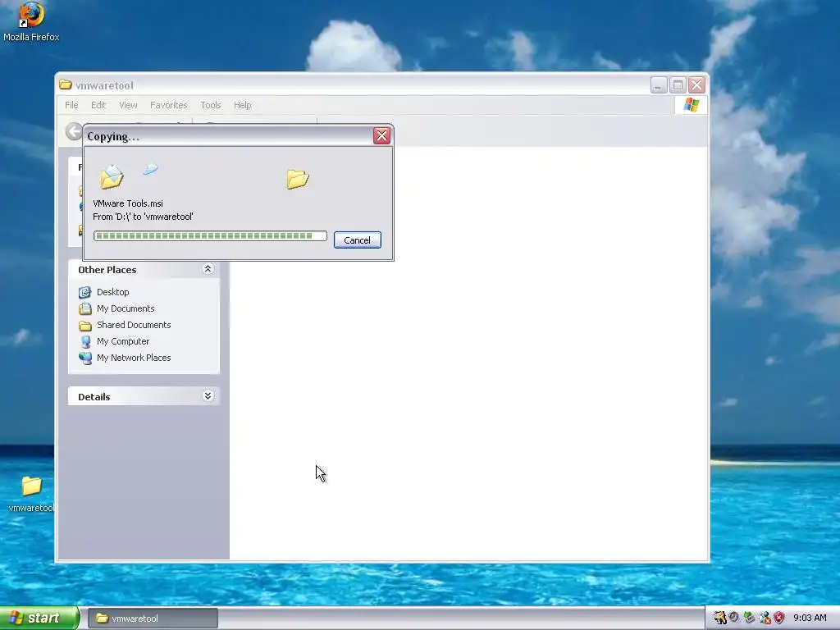Open the Start menu
Screen dimensions: 840x630
pyautogui.click(x=39, y=618)
